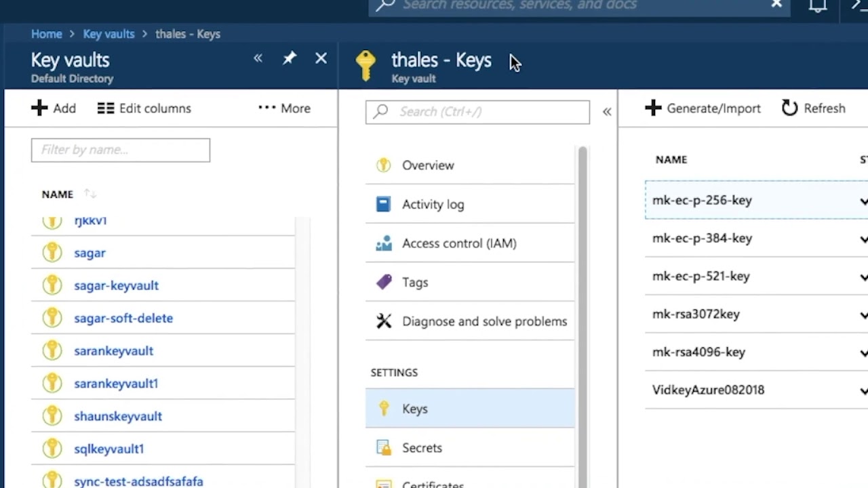The height and width of the screenshot is (488, 868).
Task: Click the key icon beside sagar-soft-delete
Action: click(52, 317)
